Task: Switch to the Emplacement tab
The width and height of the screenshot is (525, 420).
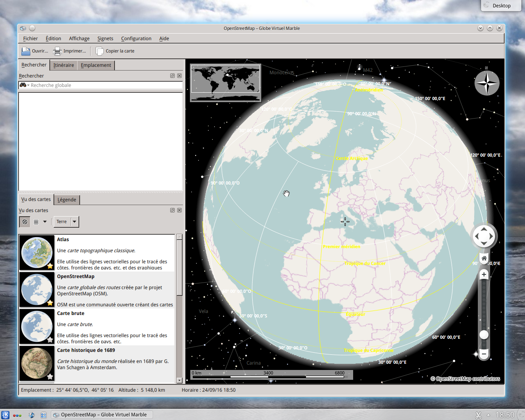Action: pyautogui.click(x=96, y=65)
